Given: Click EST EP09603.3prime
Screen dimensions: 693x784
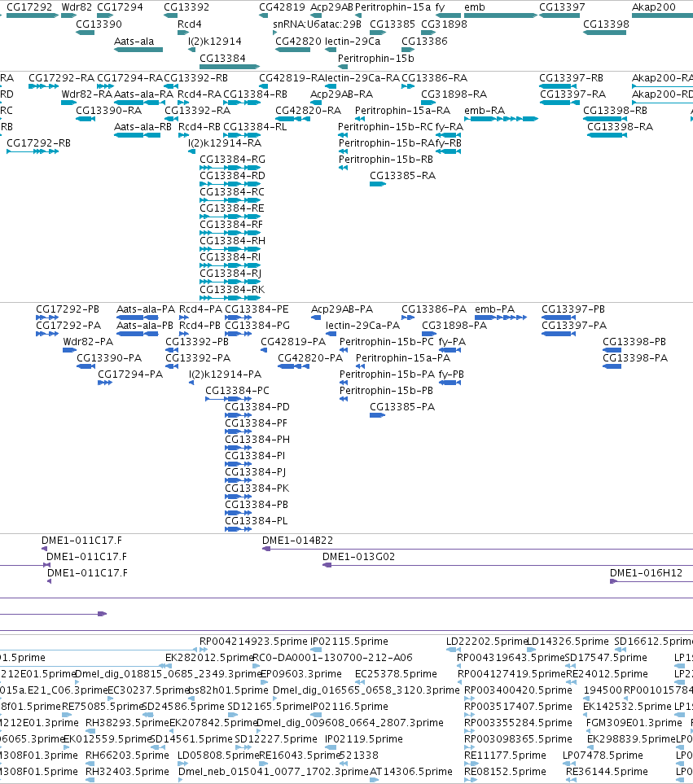Looking at the screenshot, I should pos(264,682).
